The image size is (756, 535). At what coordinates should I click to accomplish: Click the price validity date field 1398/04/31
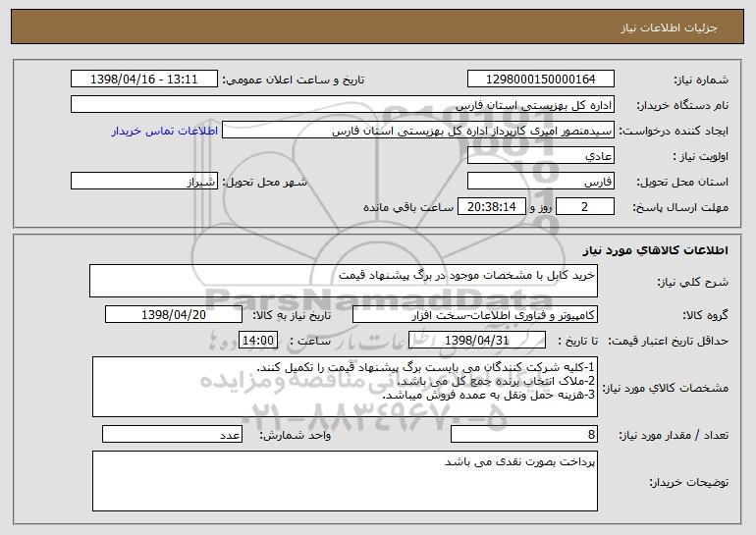tap(477, 340)
